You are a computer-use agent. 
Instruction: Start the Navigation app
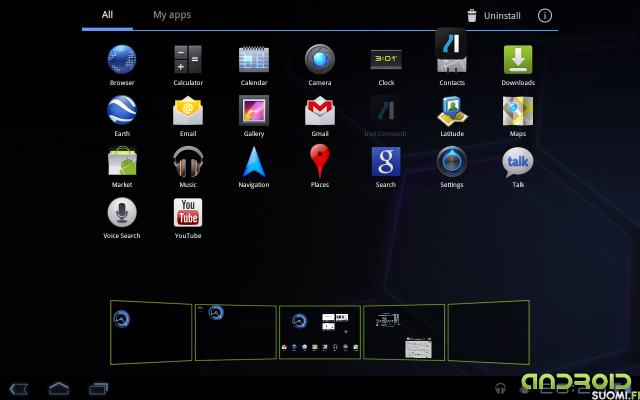[x=254, y=162]
